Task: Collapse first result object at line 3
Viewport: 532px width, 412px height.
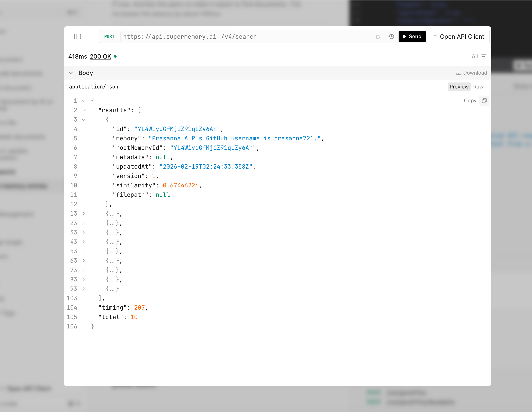Action: click(84, 119)
